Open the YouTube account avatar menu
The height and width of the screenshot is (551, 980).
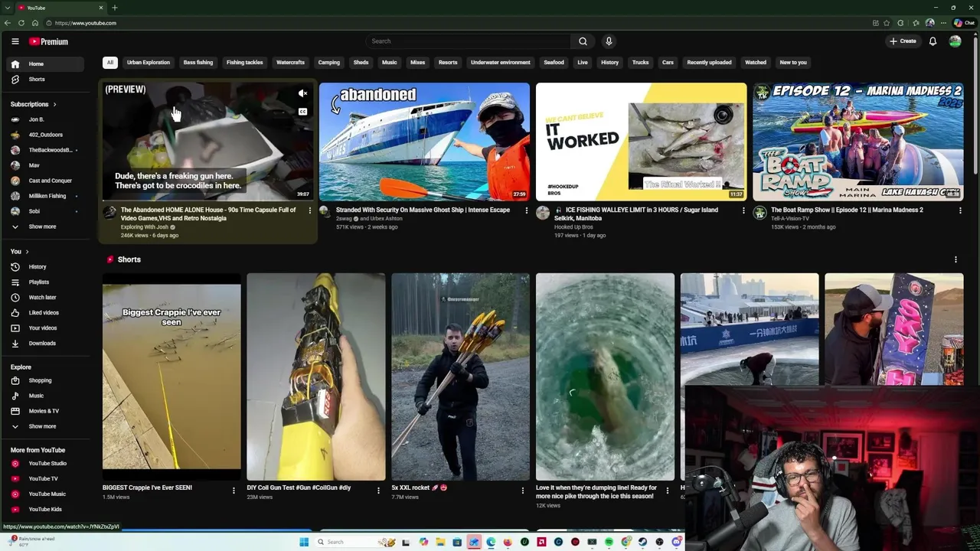[955, 41]
